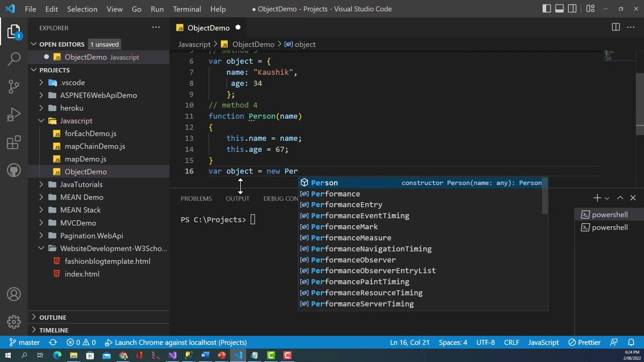Screen dimensions: 644x362
Task: Open the Terminal menu
Action: click(x=187, y=9)
